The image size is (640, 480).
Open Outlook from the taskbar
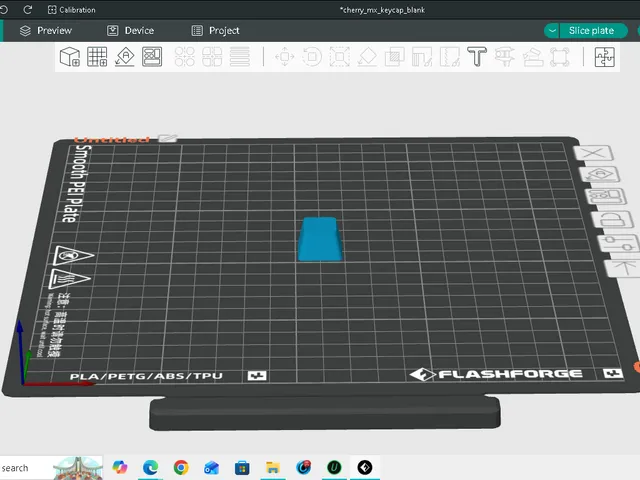[211, 467]
